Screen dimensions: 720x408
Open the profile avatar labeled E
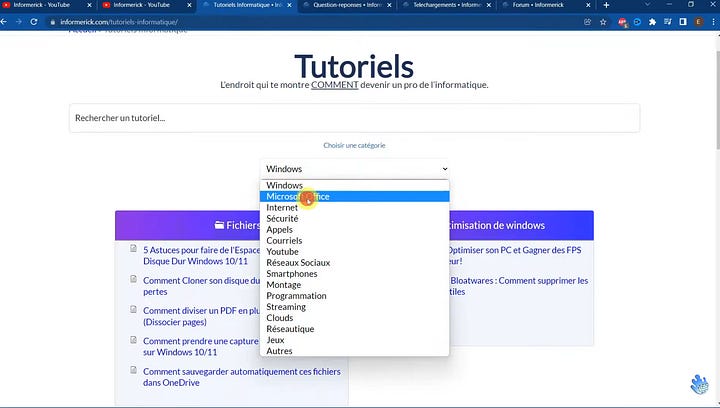(x=698, y=22)
